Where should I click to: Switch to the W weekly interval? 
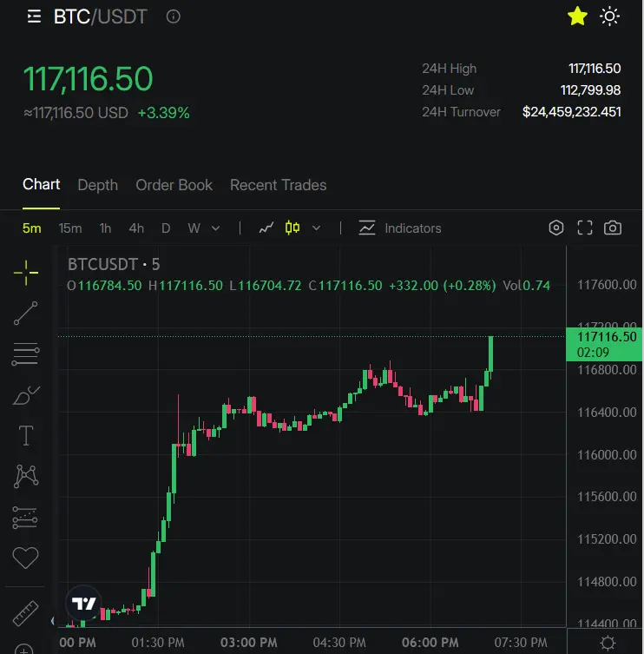point(194,228)
